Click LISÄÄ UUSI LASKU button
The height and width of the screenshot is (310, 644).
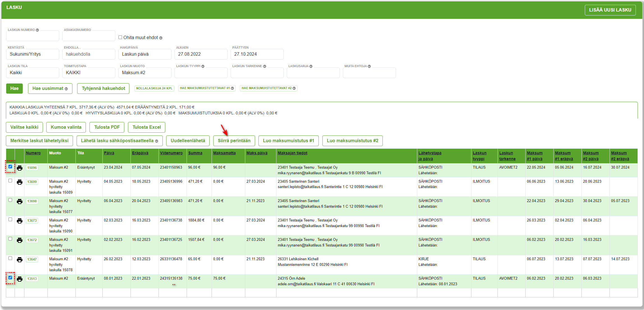(610, 10)
